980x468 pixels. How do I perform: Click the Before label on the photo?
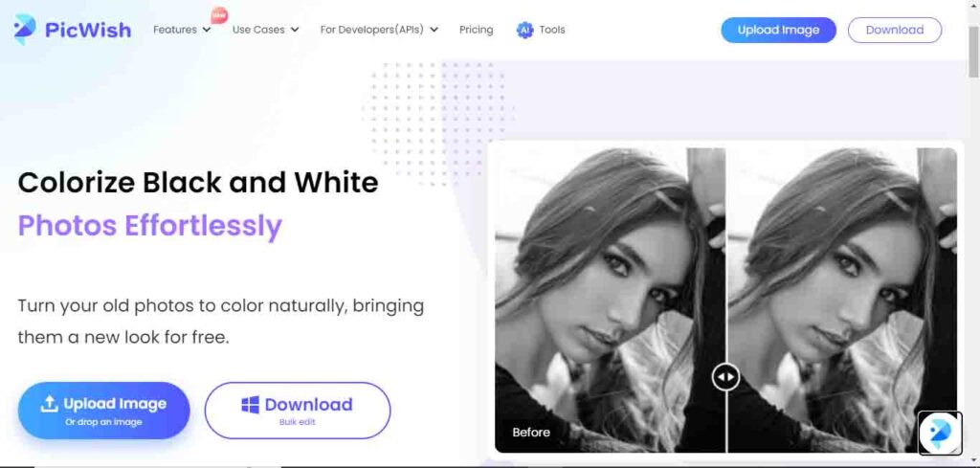click(531, 433)
